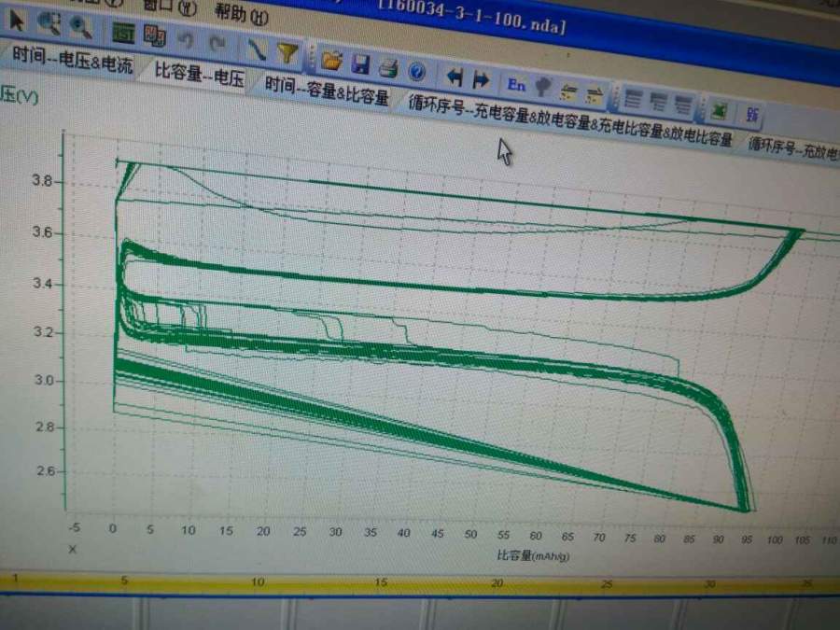Image resolution: width=840 pixels, height=630 pixels.
Task: Click the green TST toolbar icon
Action: (122, 34)
